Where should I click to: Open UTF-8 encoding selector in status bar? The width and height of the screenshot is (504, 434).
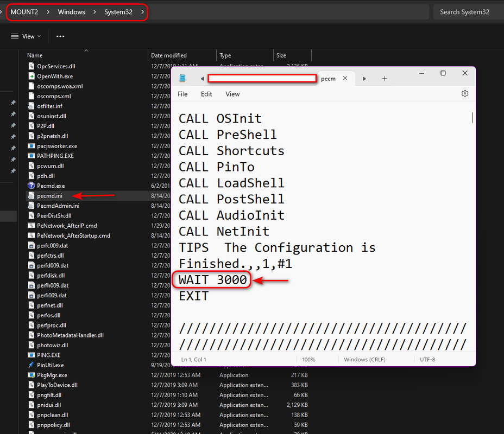tap(427, 360)
